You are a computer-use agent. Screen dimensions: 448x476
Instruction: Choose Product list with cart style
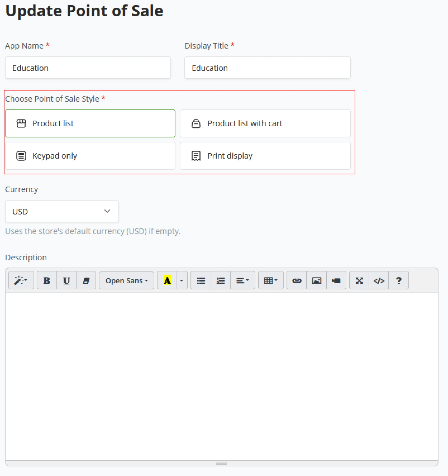(x=265, y=123)
